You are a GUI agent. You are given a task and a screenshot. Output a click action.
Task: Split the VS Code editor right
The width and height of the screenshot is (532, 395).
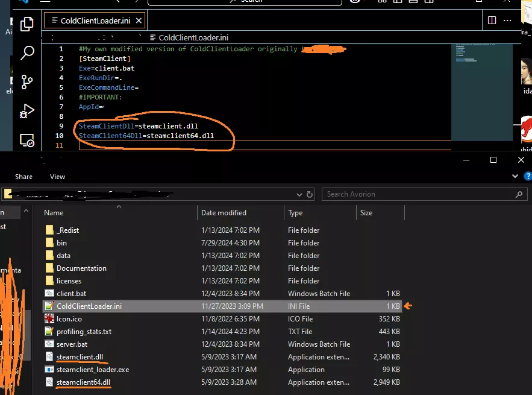click(492, 21)
